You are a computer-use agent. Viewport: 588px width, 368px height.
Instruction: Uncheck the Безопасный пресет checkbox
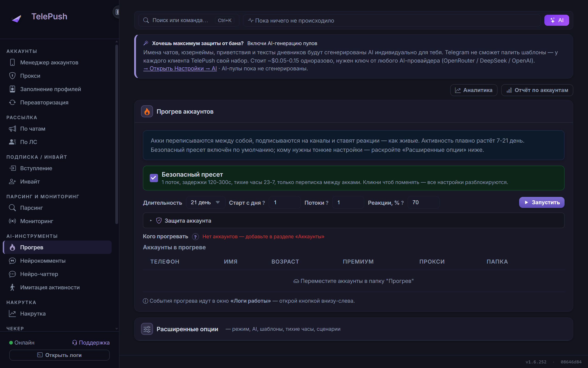(154, 178)
